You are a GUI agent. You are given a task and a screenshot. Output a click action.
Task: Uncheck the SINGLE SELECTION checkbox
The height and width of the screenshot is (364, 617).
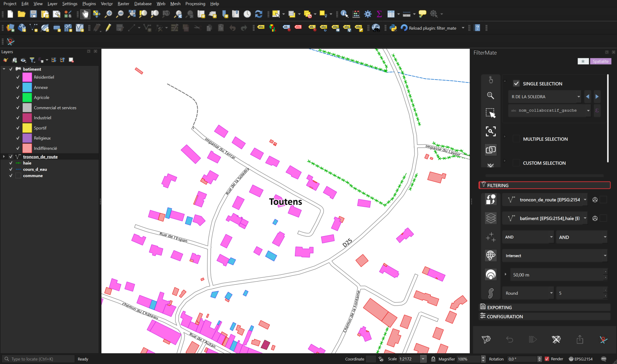[x=516, y=84]
